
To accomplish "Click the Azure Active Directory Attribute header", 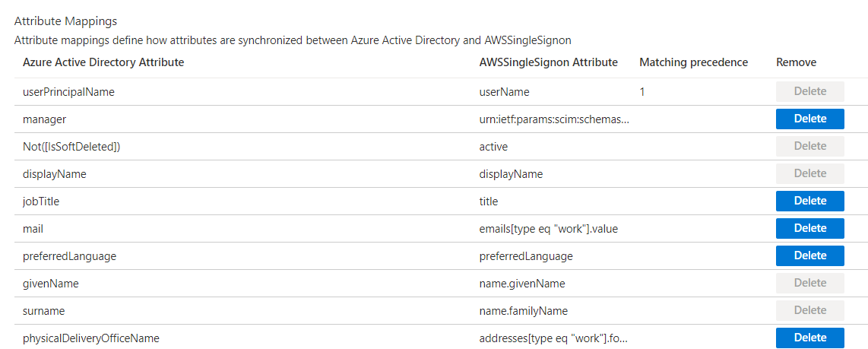I will (103, 62).
